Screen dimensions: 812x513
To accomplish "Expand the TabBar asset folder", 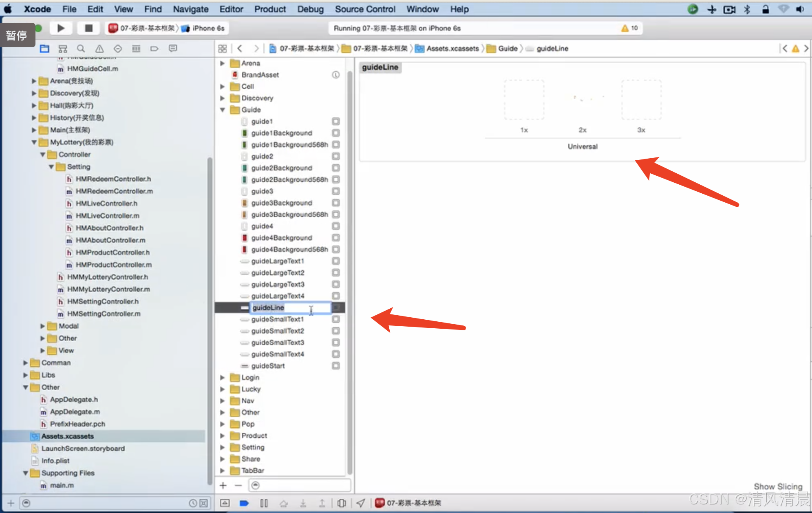I will tap(223, 471).
